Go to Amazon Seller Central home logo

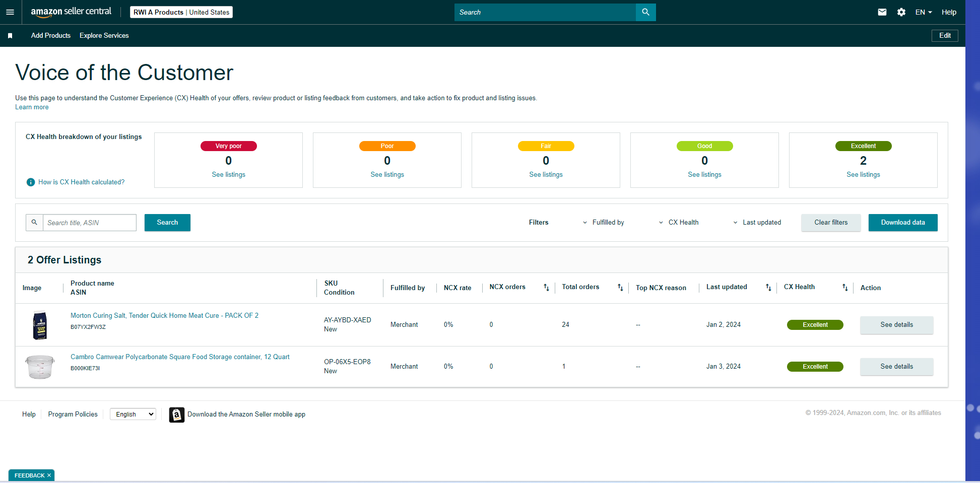pos(71,12)
